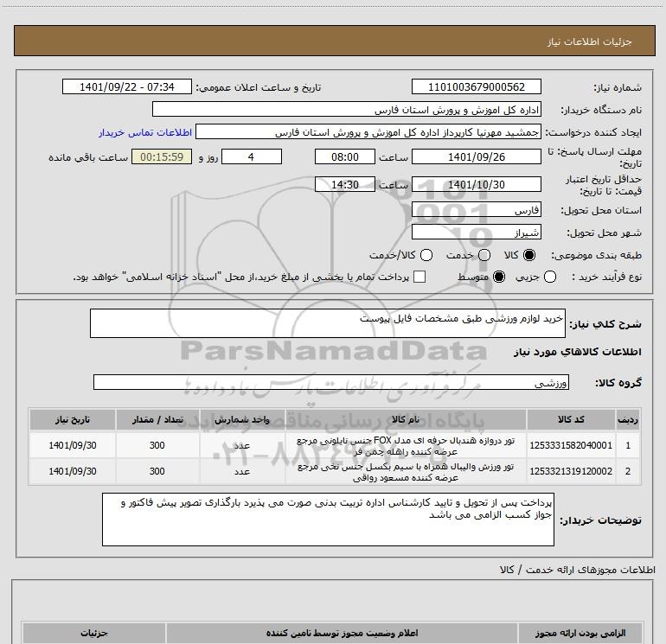Click the remaining days field showing 4
The width and height of the screenshot is (666, 644).
[x=252, y=156]
